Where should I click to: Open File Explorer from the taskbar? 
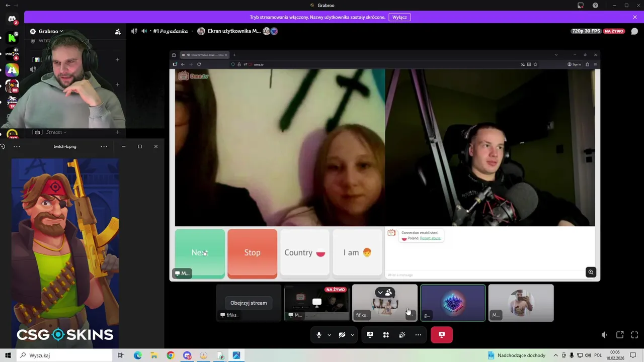(154, 355)
